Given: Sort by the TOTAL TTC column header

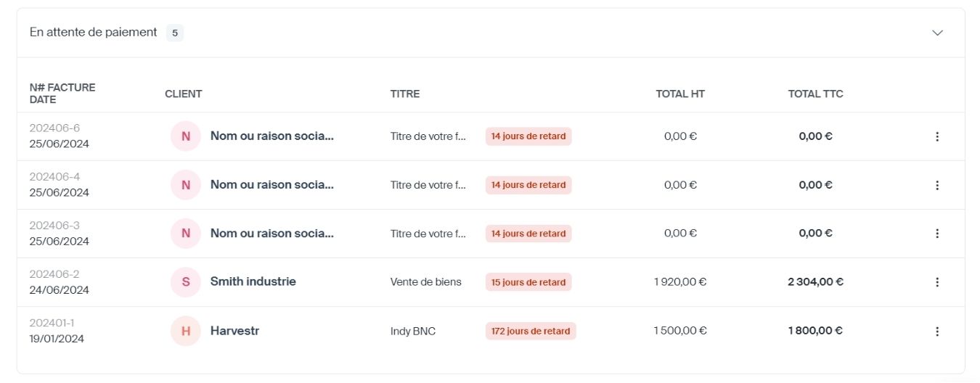Looking at the screenshot, I should pos(815,94).
